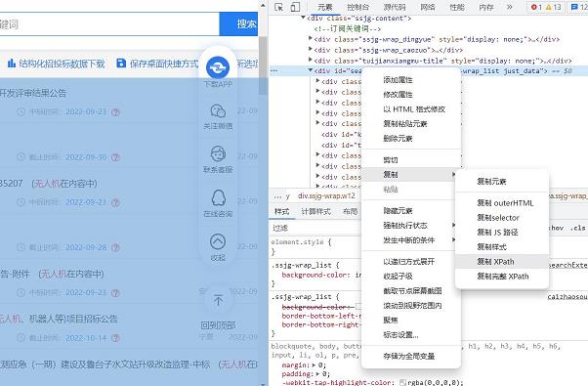Choose 截取节点屏幕截图 menu item
This screenshot has width=588, height=386.
[412, 291]
